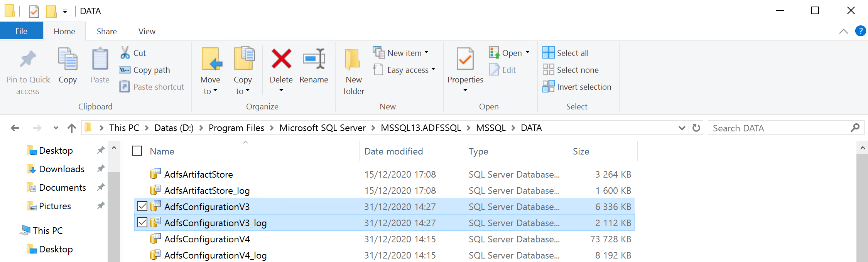868x262 pixels.
Task: Open the Properties checkmark icon
Action: 465,59
